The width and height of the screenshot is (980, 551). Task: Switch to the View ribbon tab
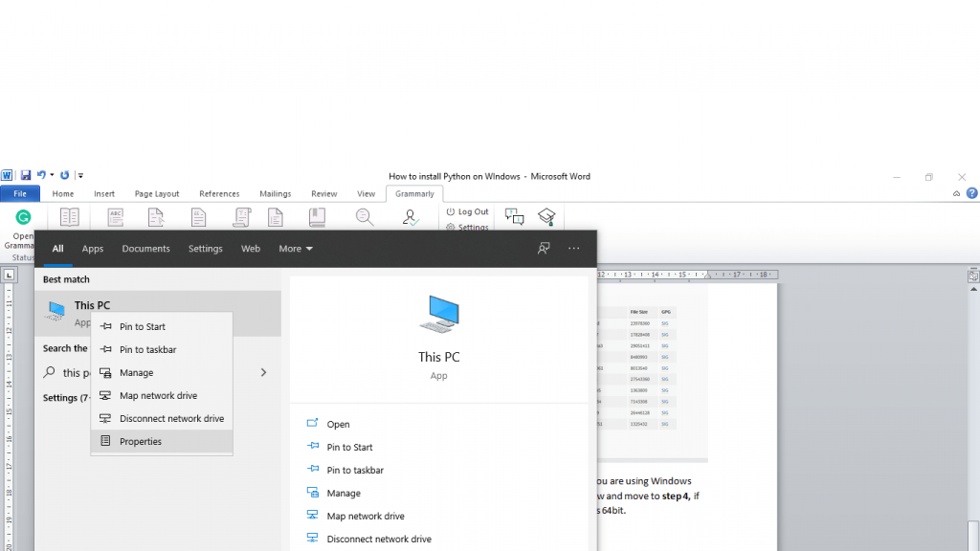pyautogui.click(x=367, y=193)
